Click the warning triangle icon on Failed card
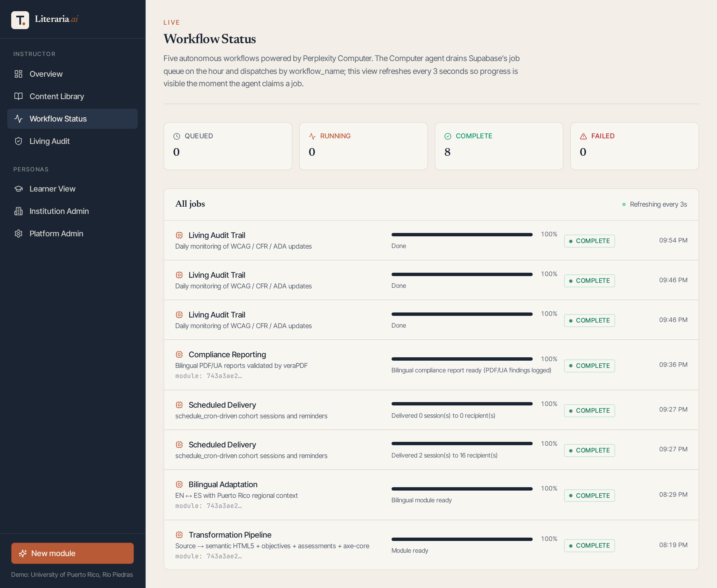 coord(583,136)
